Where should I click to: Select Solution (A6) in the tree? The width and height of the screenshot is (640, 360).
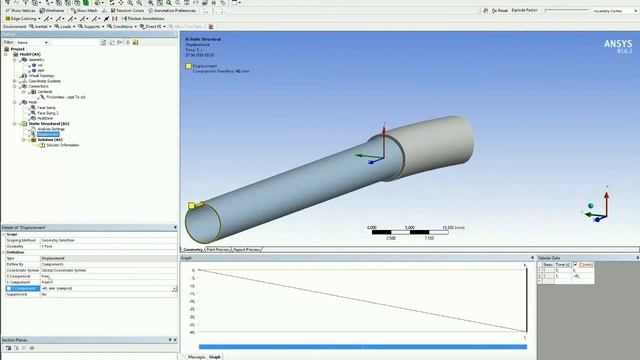coord(50,140)
